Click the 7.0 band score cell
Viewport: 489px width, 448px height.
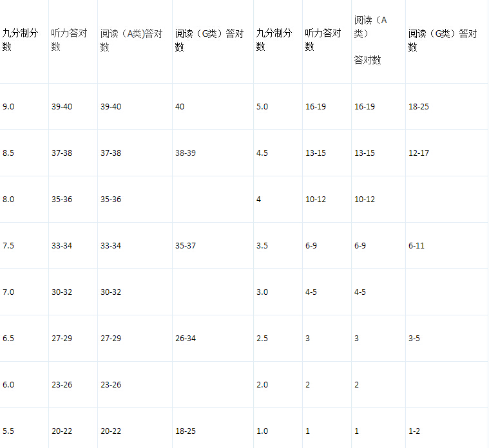click(8, 292)
